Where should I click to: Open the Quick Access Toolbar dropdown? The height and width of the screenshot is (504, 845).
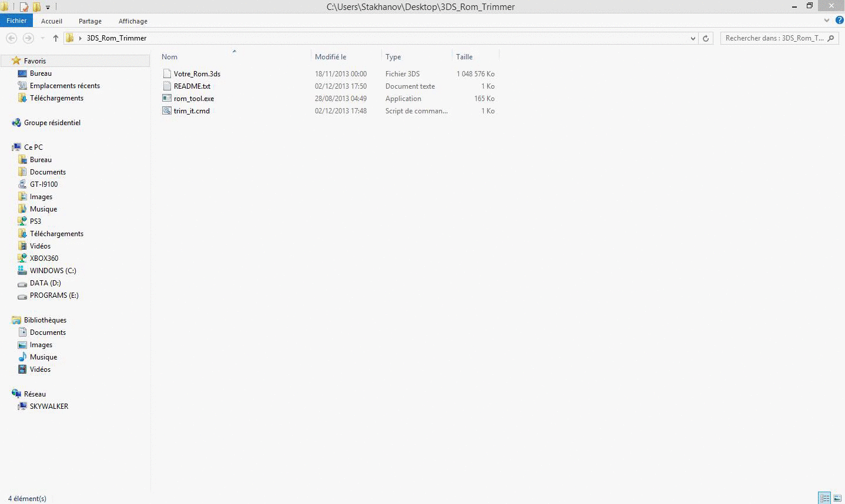48,7
